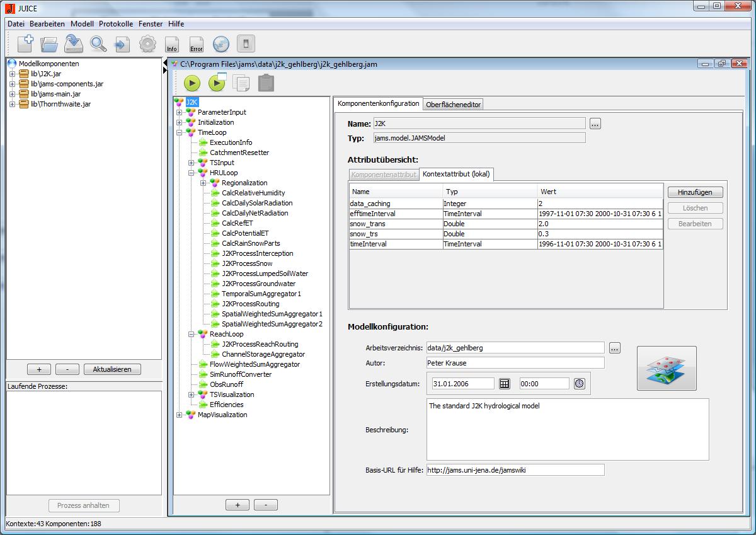Click the exit switch icon in toolbar

[246, 44]
